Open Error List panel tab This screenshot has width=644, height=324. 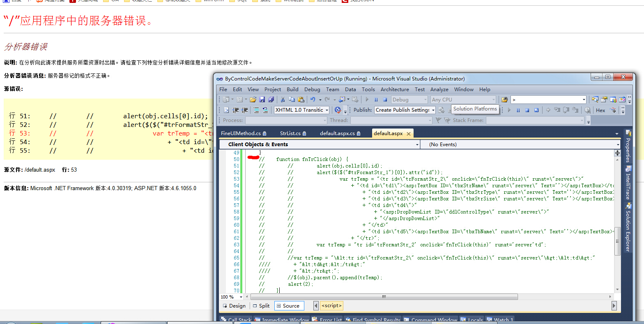point(327,320)
